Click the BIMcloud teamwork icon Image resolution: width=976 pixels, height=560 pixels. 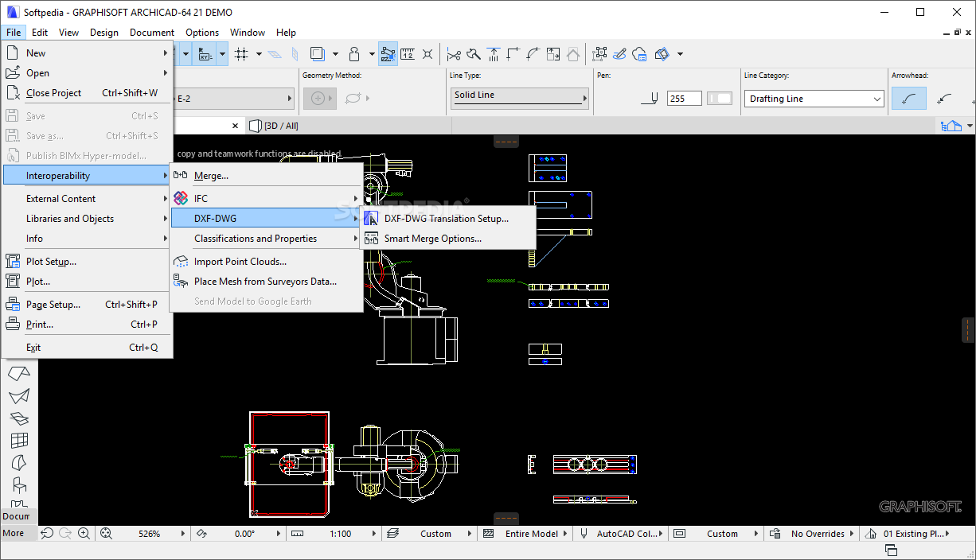640,54
